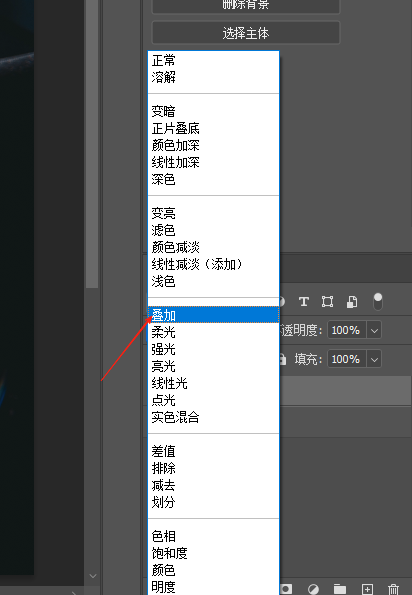Choose 差值 blend mode

point(214,452)
